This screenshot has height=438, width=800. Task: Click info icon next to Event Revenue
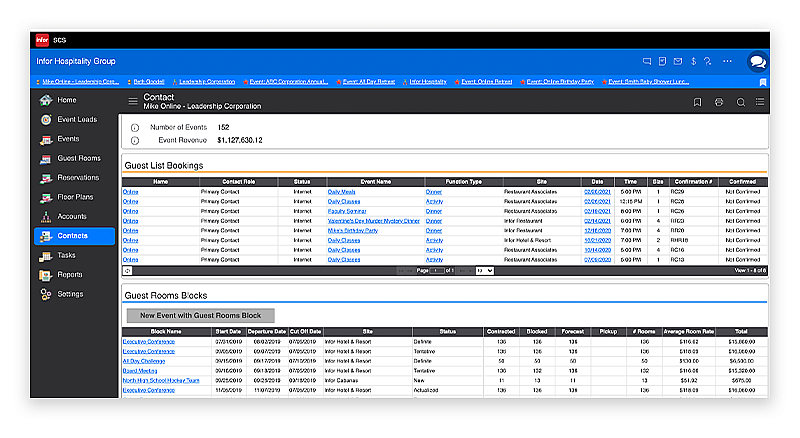click(135, 140)
